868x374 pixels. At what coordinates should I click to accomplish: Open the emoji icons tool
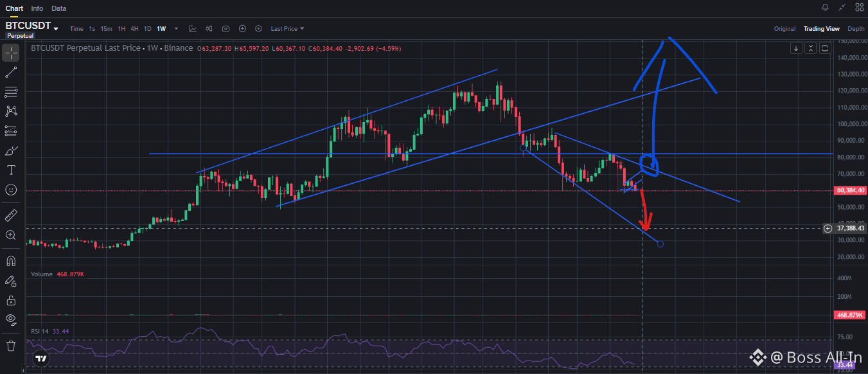(10, 190)
